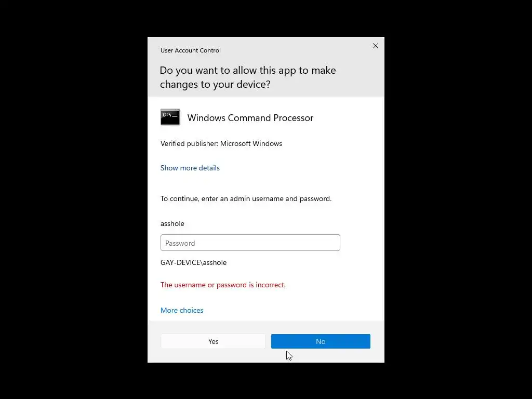
Task: Deny the request with the No button
Action: [321, 341]
